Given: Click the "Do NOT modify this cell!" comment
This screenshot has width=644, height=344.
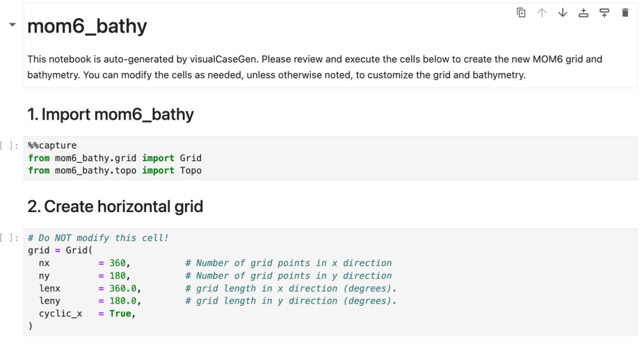Looking at the screenshot, I should (98, 238).
